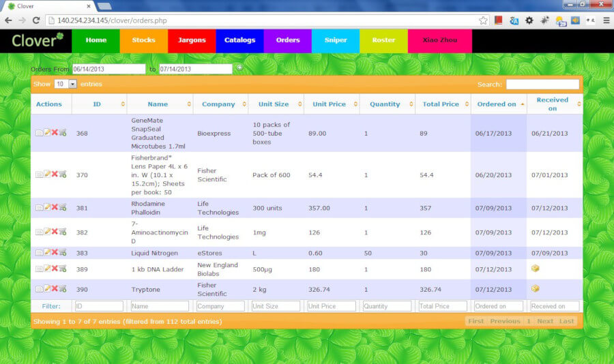The height and width of the screenshot is (364, 614).
Task: Edit order 382 with pencil icon
Action: pos(47,231)
